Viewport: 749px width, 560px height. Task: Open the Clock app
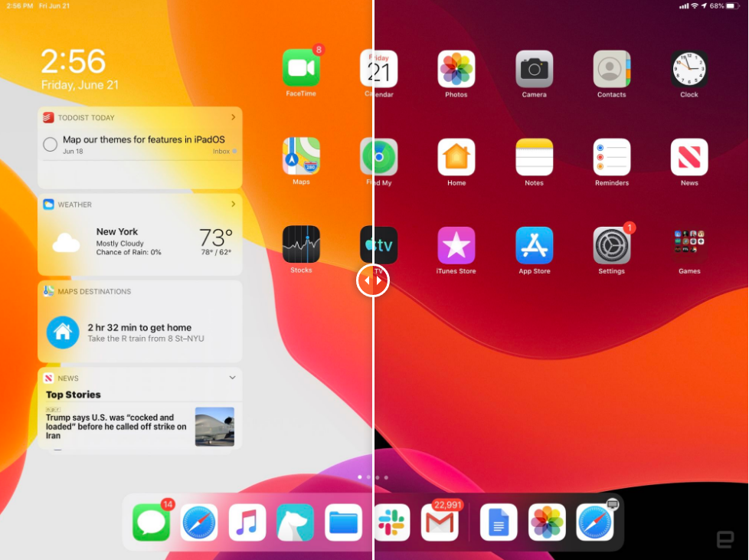(689, 69)
